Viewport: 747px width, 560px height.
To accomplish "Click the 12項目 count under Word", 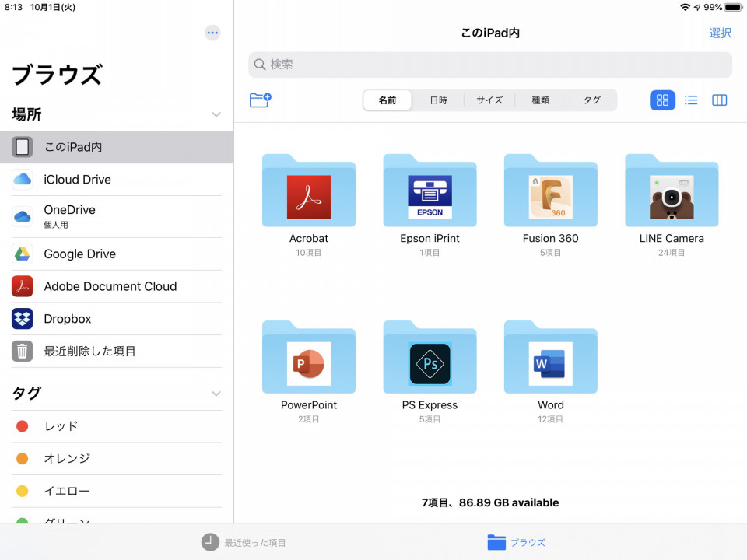I will (551, 419).
